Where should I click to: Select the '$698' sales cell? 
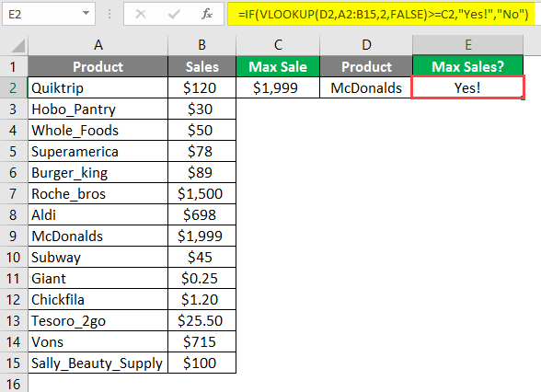[x=201, y=214]
